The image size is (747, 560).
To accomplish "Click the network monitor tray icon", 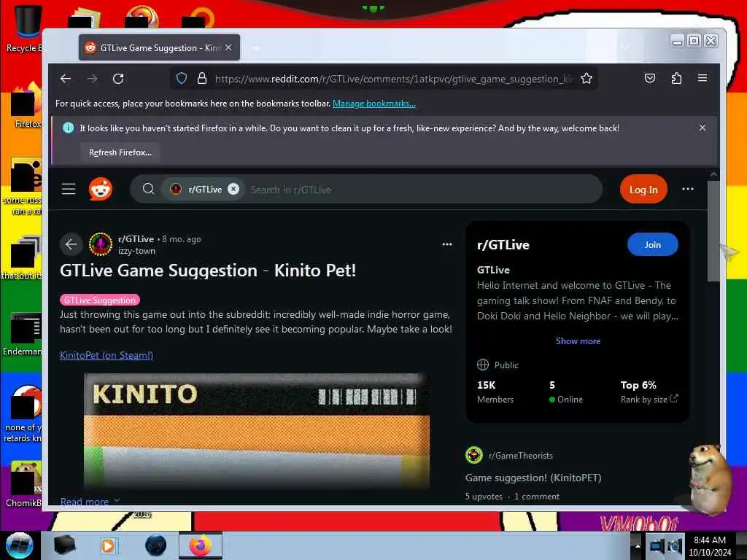I will coord(657,546).
